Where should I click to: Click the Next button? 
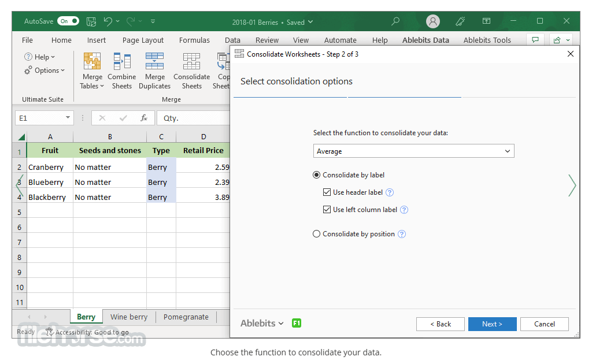(x=492, y=324)
